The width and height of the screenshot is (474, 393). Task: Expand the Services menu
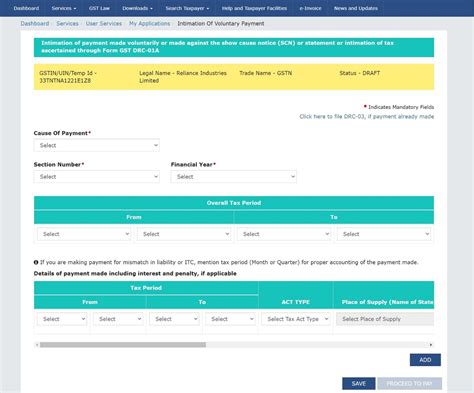pos(64,8)
